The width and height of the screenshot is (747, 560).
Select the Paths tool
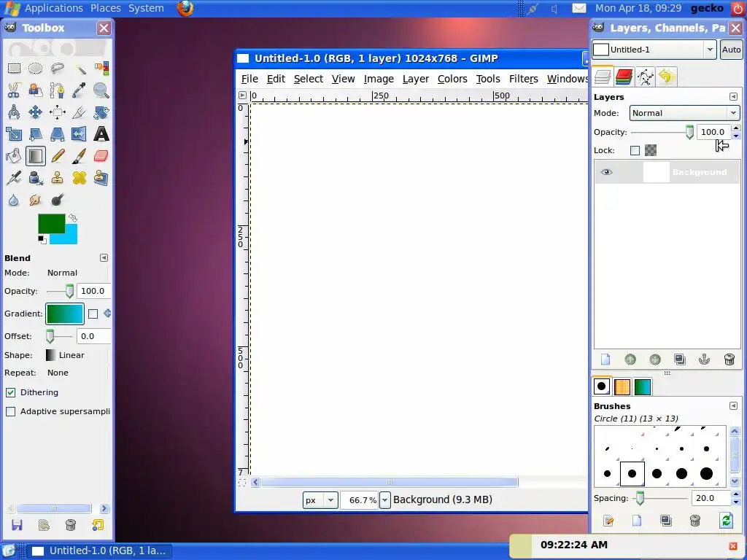pos(57,90)
